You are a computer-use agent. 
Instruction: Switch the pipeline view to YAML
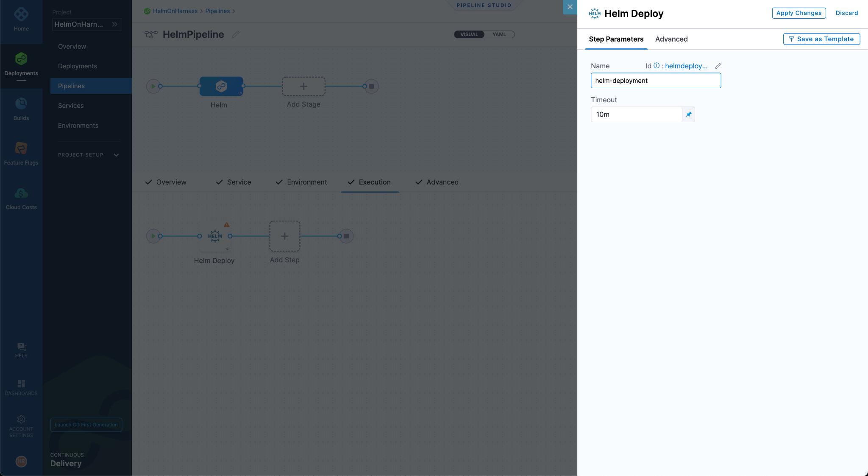point(500,34)
